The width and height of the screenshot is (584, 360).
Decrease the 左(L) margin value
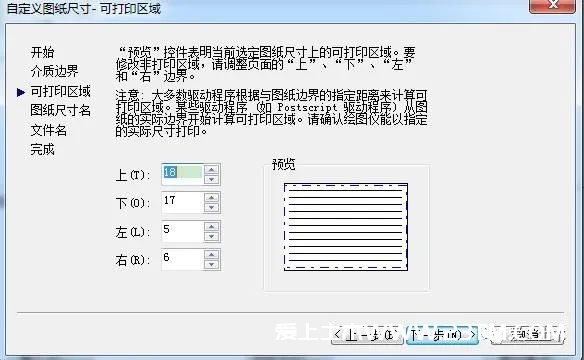pos(212,236)
